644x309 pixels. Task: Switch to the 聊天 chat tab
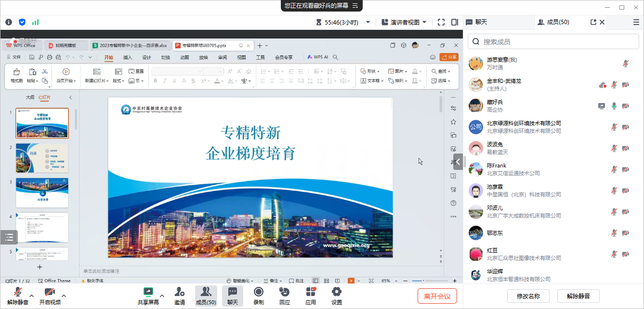coord(477,22)
